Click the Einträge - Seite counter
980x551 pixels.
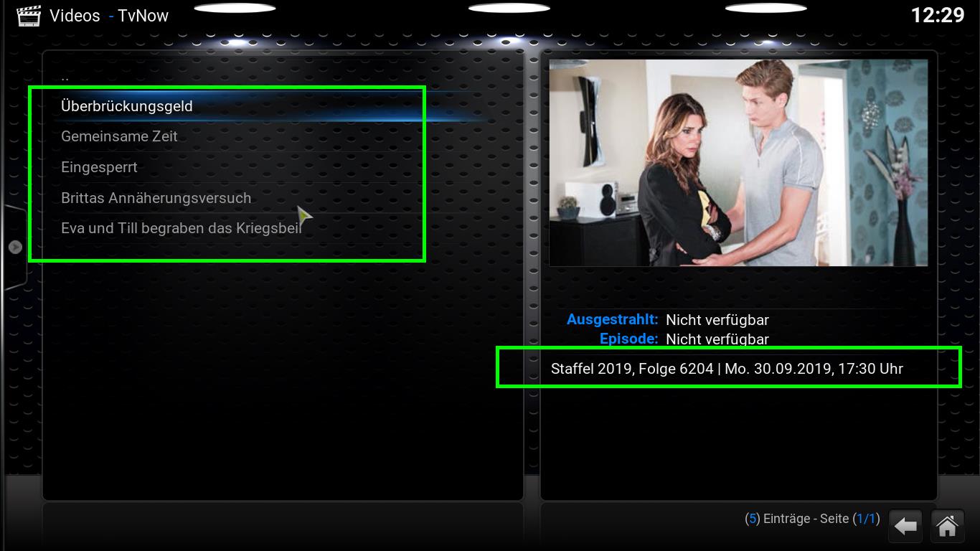[x=811, y=519]
